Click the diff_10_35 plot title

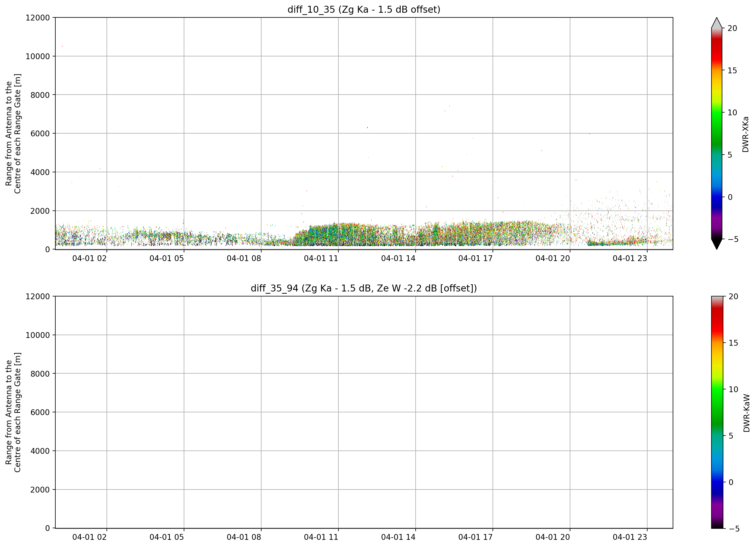pyautogui.click(x=364, y=10)
